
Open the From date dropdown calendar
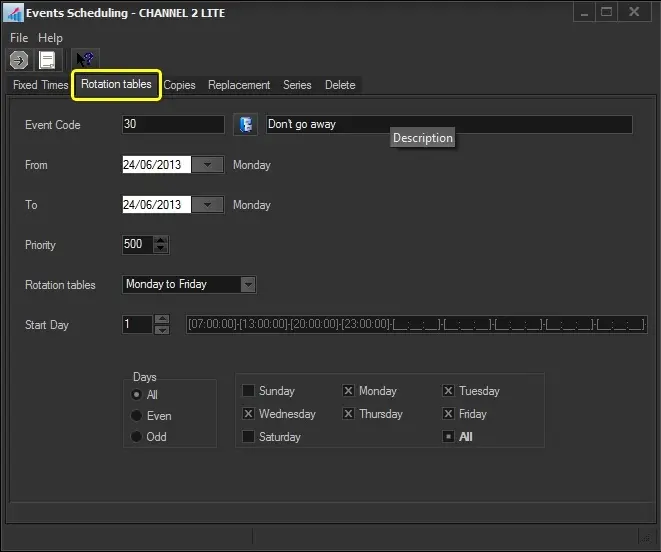click(207, 165)
